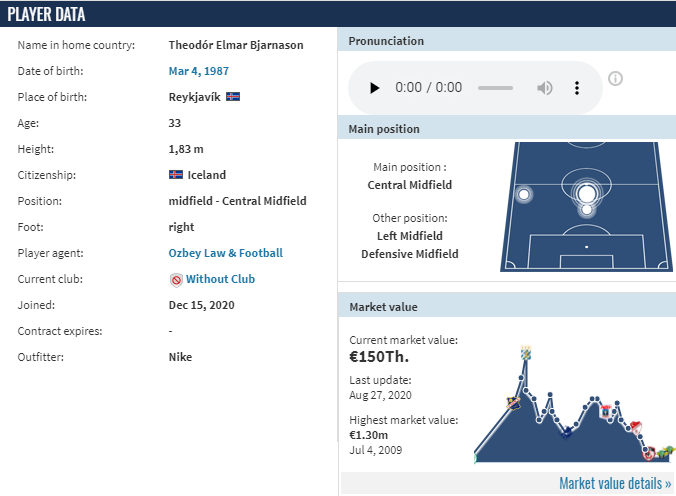The width and height of the screenshot is (676, 496).
Task: Click the Left Midfield pitch marker
Action: point(524,195)
